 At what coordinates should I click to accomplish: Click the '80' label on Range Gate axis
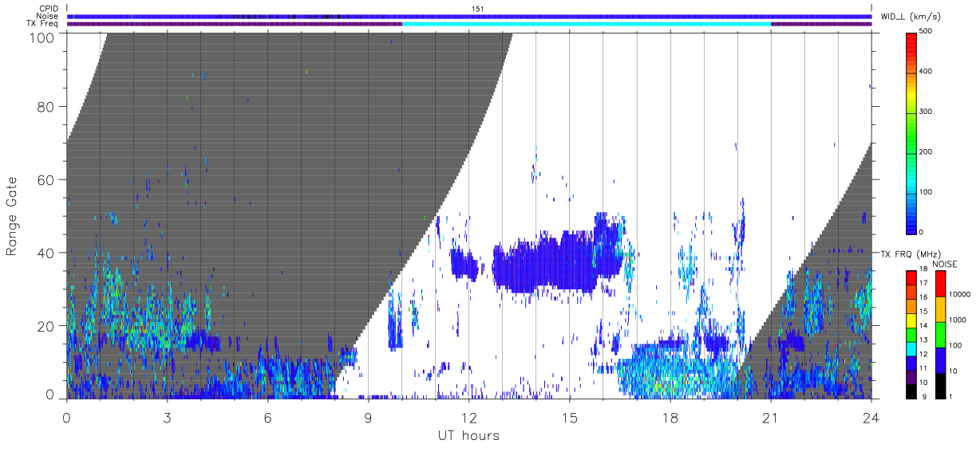click(x=47, y=106)
